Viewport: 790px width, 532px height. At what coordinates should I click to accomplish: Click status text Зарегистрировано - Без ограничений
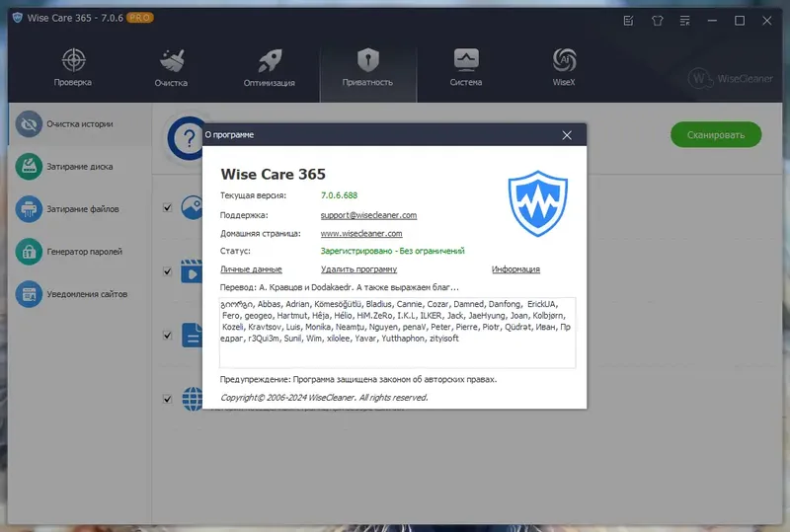click(x=392, y=251)
